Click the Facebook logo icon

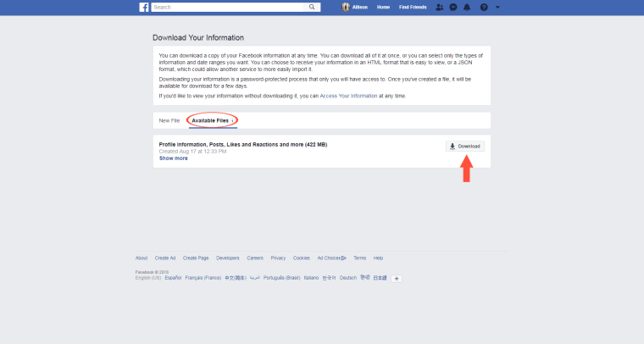coord(144,8)
